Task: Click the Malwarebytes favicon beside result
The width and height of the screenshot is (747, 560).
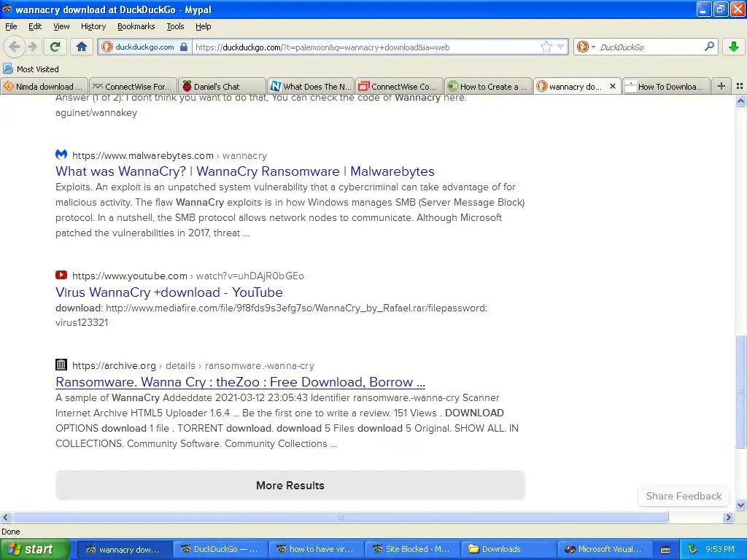Action: [61, 155]
